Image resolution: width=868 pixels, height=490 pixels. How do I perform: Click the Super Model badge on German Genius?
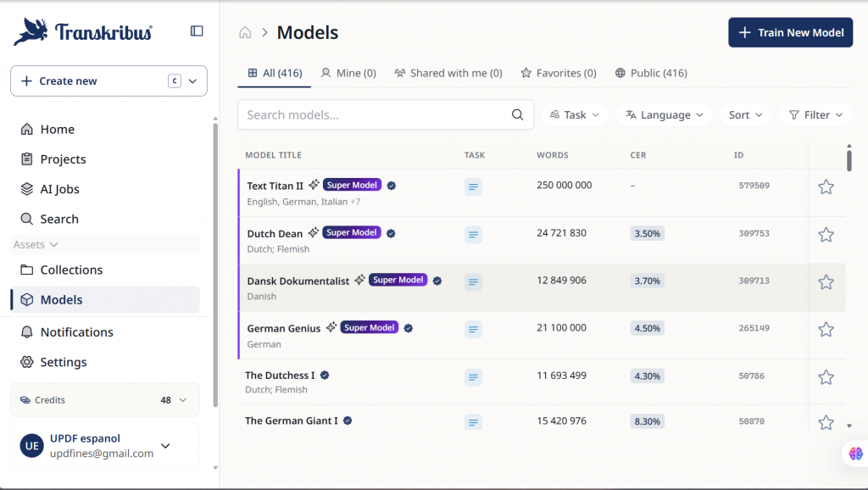coord(370,328)
